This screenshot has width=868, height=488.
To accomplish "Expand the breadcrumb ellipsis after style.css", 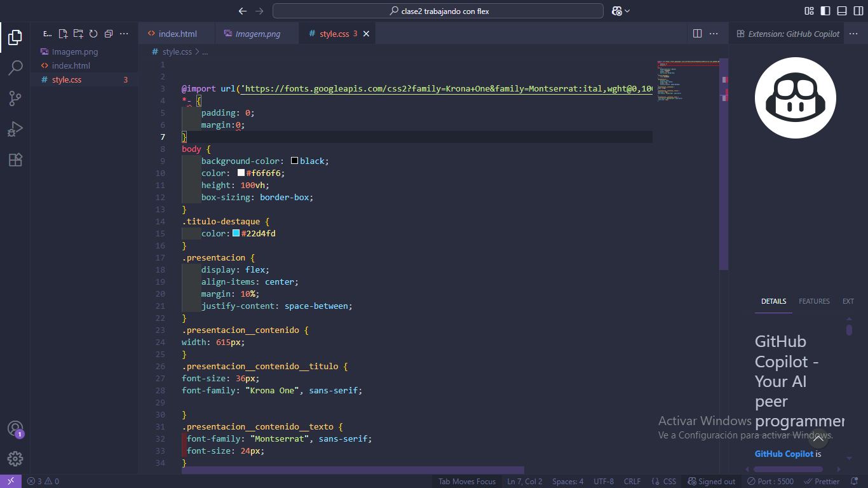I will coord(205,52).
